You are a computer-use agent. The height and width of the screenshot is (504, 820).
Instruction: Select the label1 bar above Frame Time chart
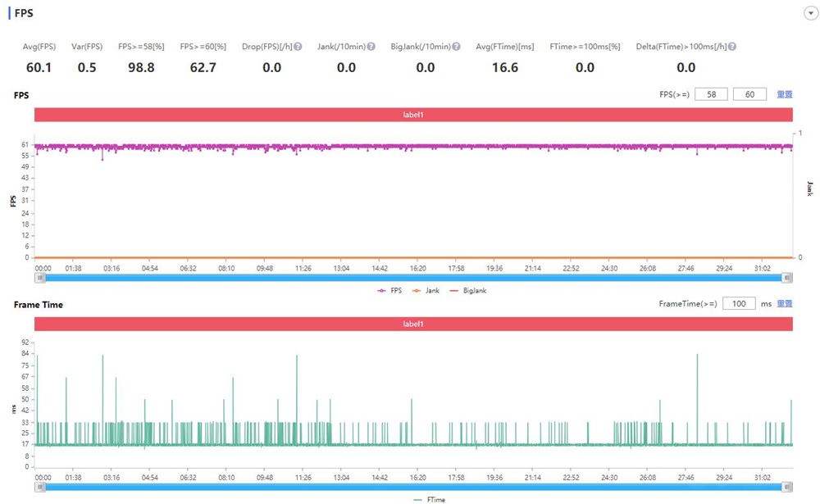point(413,324)
